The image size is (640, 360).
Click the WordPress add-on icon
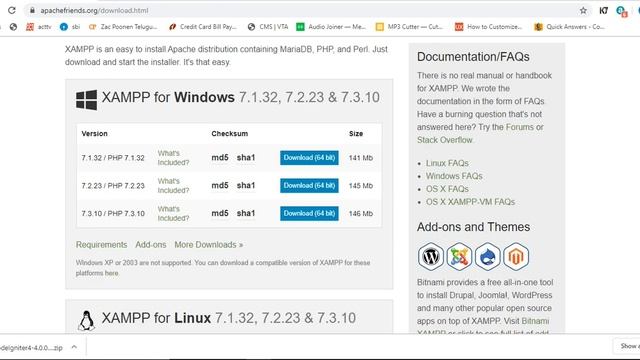tap(431, 257)
